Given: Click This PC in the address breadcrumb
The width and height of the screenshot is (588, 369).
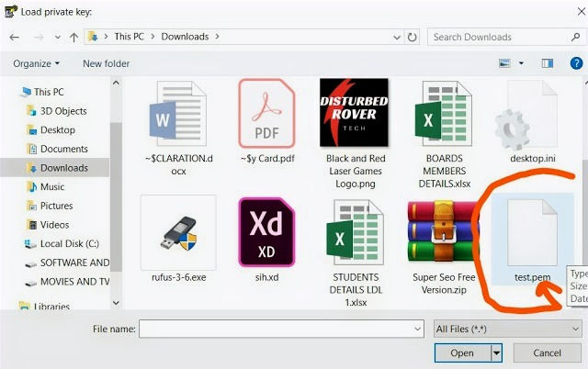Looking at the screenshot, I should [x=129, y=37].
